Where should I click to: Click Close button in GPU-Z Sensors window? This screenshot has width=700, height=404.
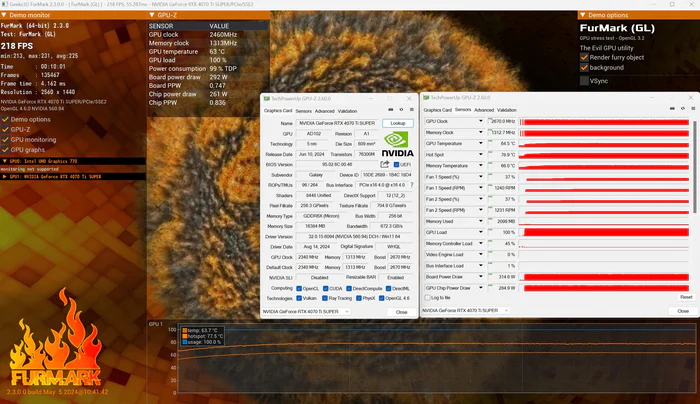point(683,311)
